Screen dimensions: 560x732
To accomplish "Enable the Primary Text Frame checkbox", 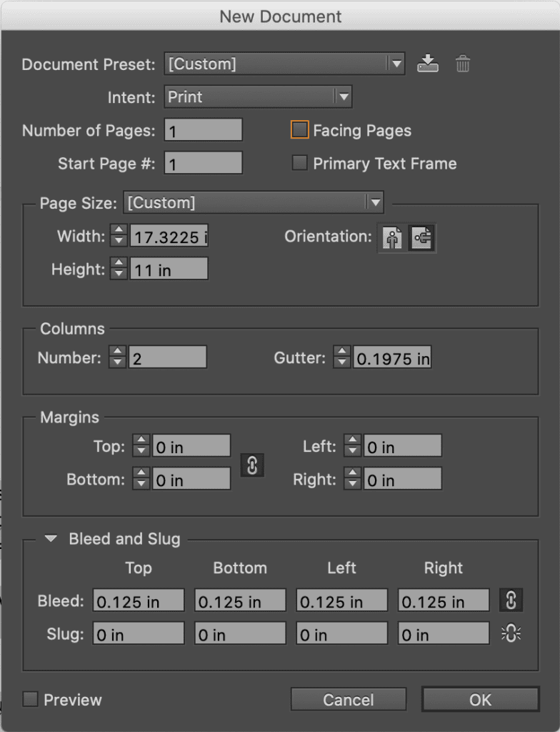I will [299, 163].
